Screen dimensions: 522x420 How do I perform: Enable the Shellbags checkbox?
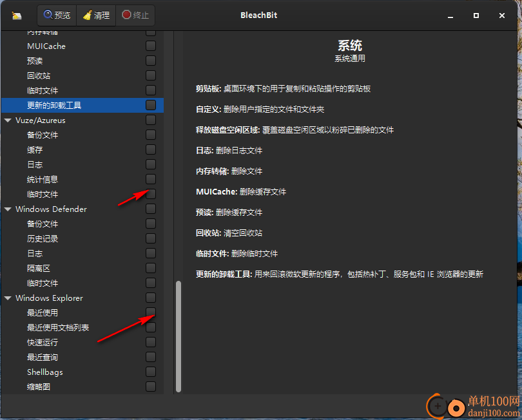click(x=151, y=372)
